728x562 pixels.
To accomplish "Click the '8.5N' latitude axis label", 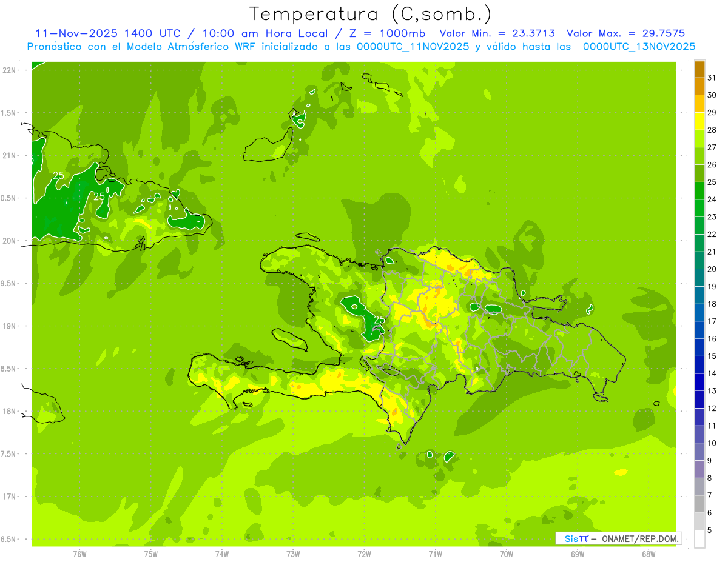I will point(9,369).
